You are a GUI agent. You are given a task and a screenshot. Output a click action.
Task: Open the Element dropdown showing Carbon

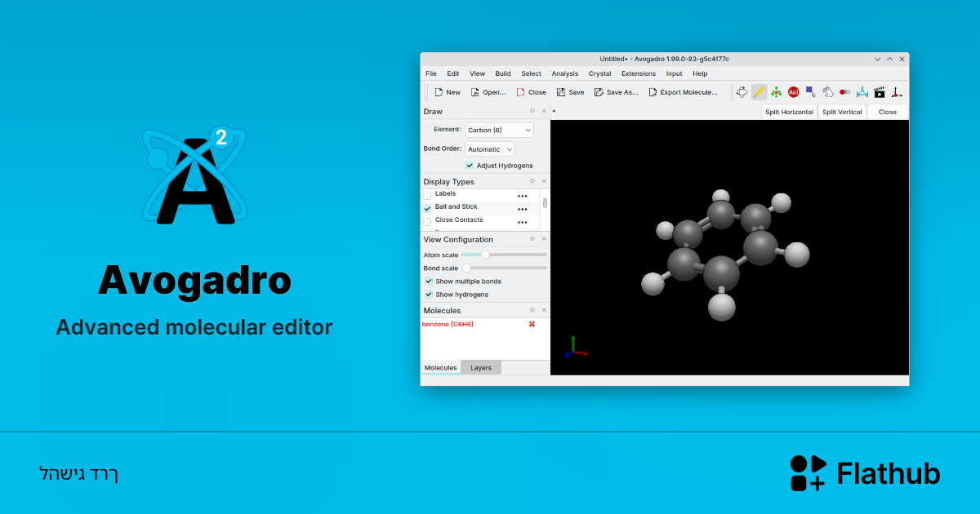click(x=498, y=130)
